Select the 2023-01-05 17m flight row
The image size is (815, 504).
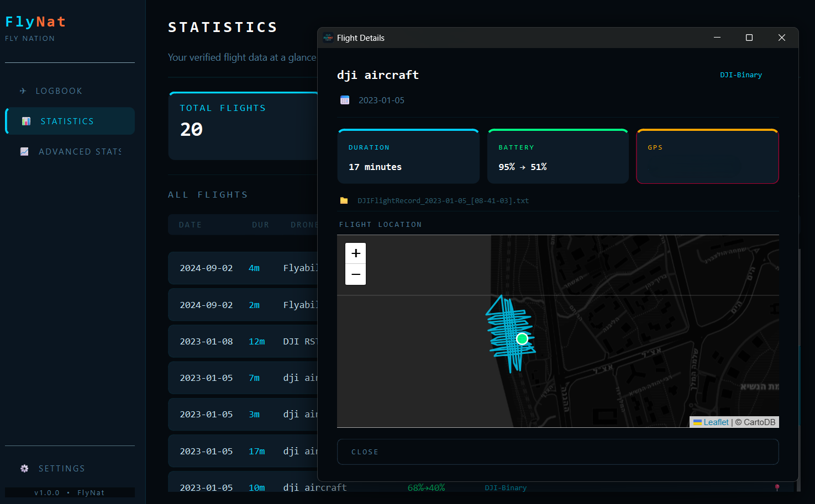tap(243, 451)
